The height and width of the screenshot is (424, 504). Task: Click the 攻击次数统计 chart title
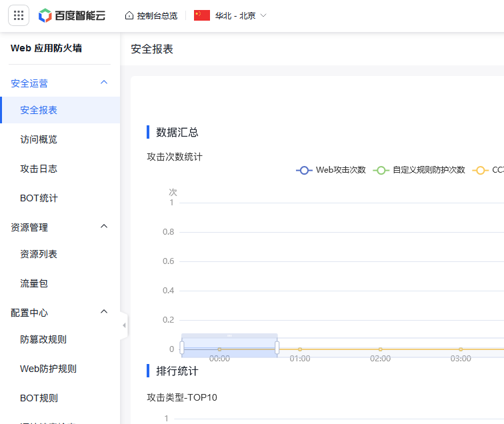coord(175,157)
